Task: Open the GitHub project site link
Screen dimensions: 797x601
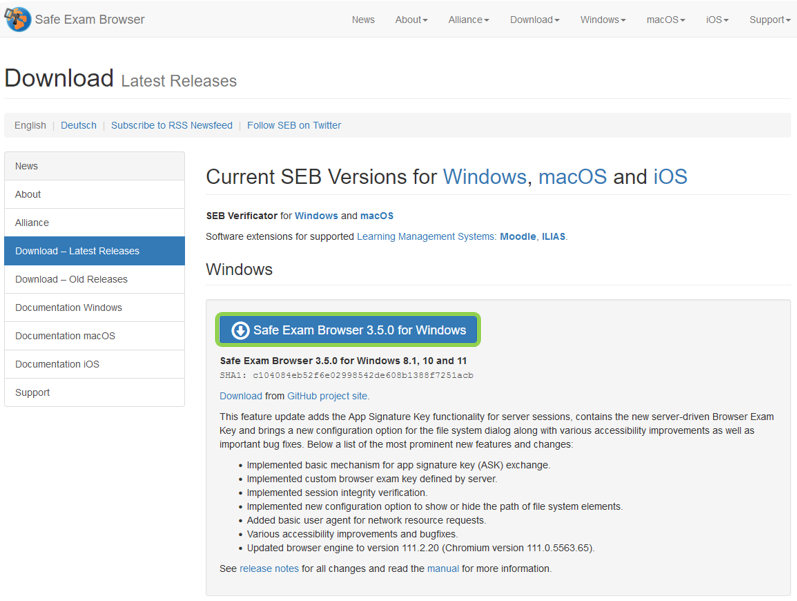Action: 327,396
